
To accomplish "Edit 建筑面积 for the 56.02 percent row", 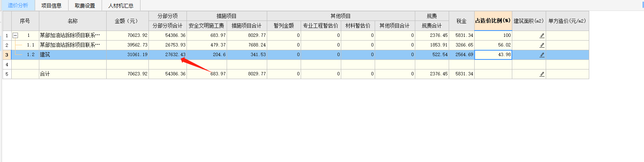I will pyautogui.click(x=542, y=45).
